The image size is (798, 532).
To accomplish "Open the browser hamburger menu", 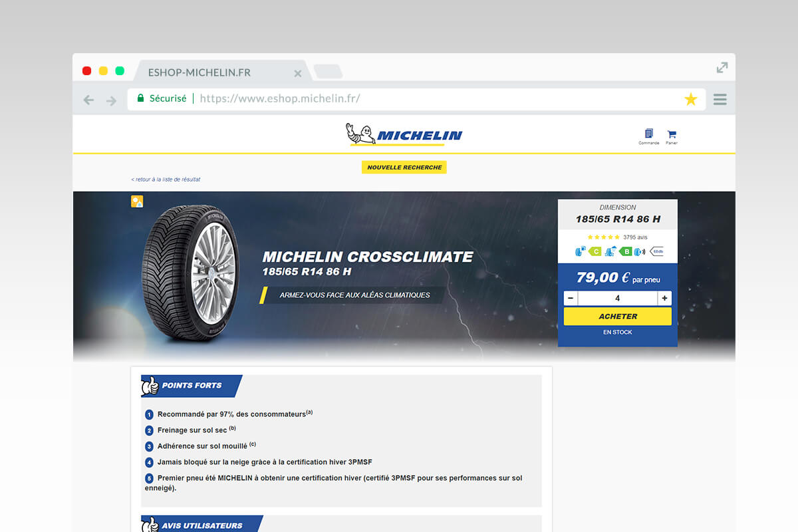I will [x=720, y=100].
